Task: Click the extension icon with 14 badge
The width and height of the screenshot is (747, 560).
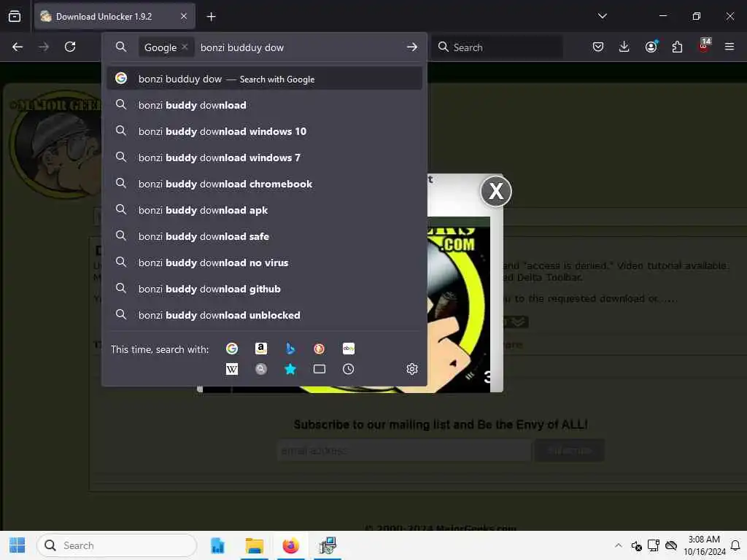Action: [704, 46]
